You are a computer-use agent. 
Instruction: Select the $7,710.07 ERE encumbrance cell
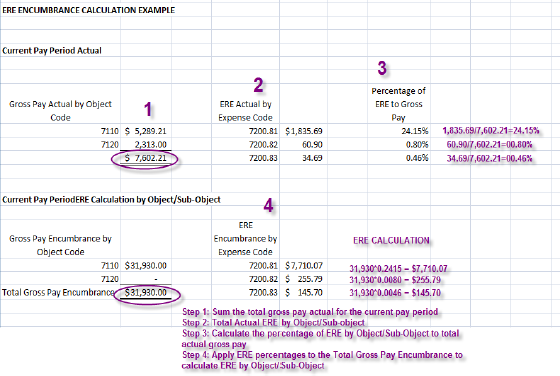tap(304, 266)
